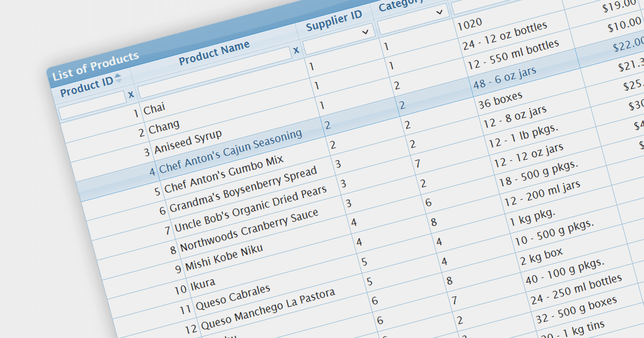Select Northwoods Cranberry Sauce cell
This screenshot has width=644, height=338.
(248, 230)
